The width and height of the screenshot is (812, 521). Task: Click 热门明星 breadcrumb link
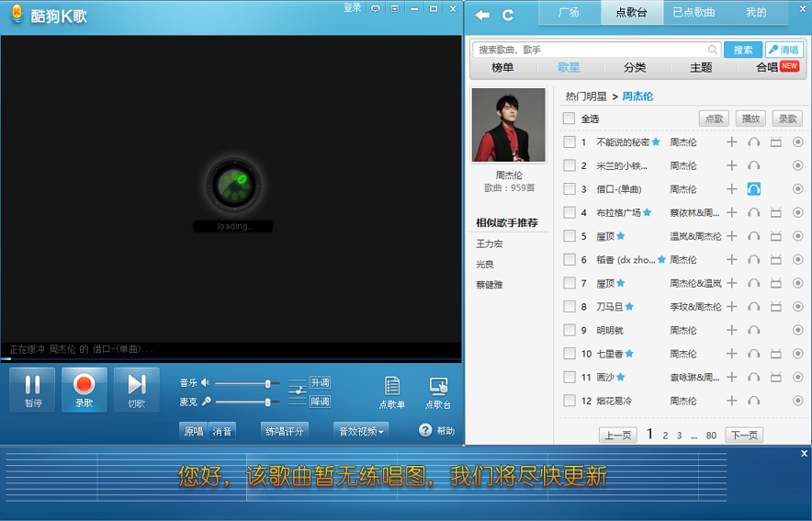(586, 96)
